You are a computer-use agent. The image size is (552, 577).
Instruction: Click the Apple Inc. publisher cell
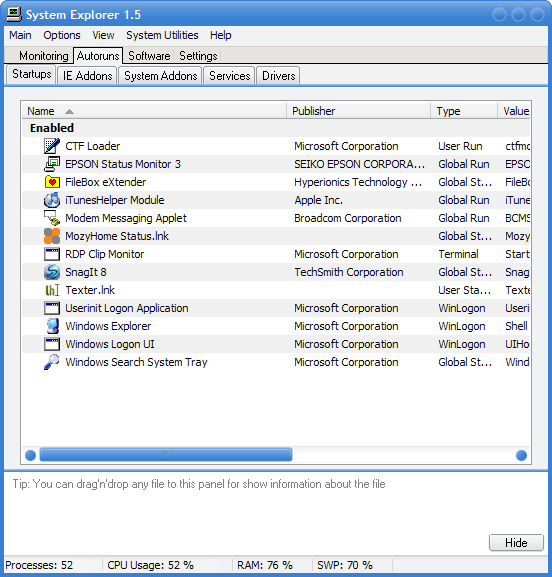318,200
